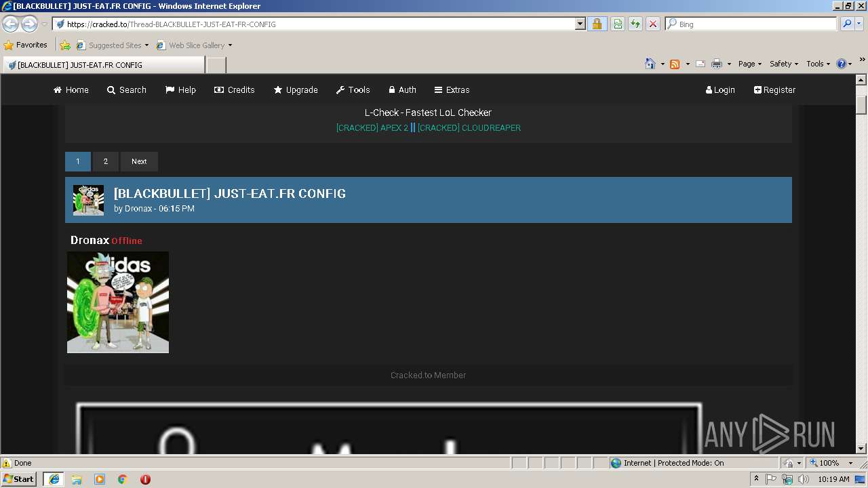Click the Register link

coord(774,89)
